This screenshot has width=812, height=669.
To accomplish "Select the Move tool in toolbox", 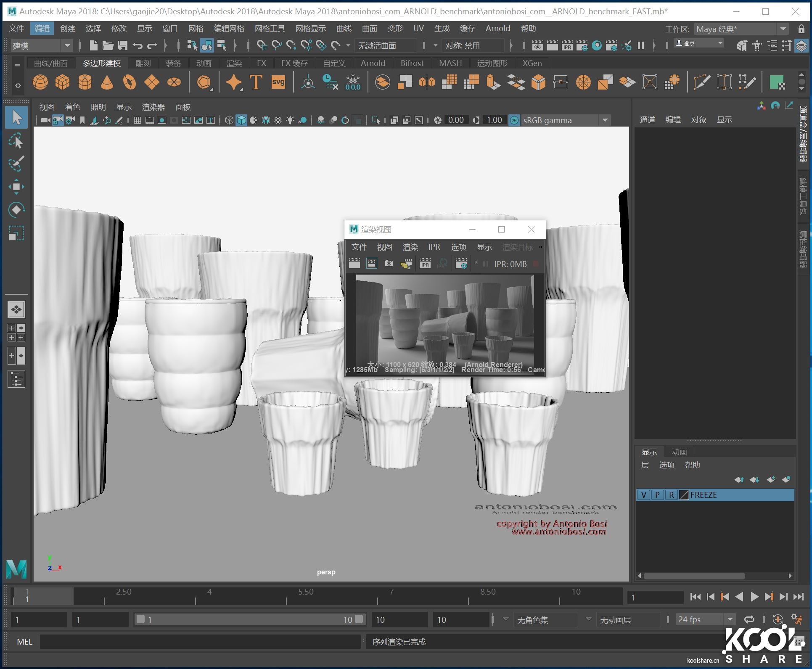I will (x=16, y=187).
